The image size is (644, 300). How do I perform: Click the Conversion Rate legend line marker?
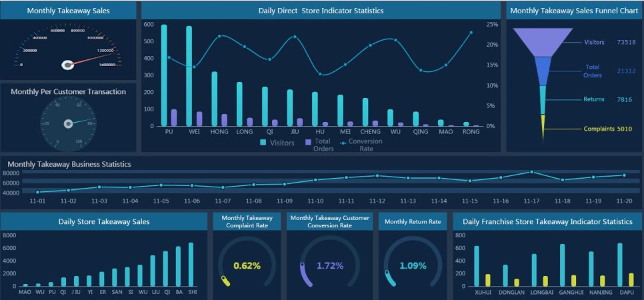coord(343,142)
